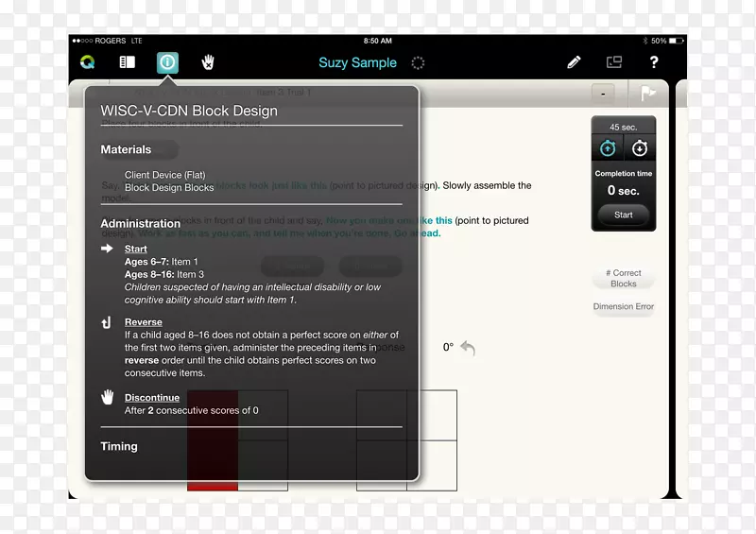Open help with the question mark icon
The image size is (756, 534).
pyautogui.click(x=654, y=62)
